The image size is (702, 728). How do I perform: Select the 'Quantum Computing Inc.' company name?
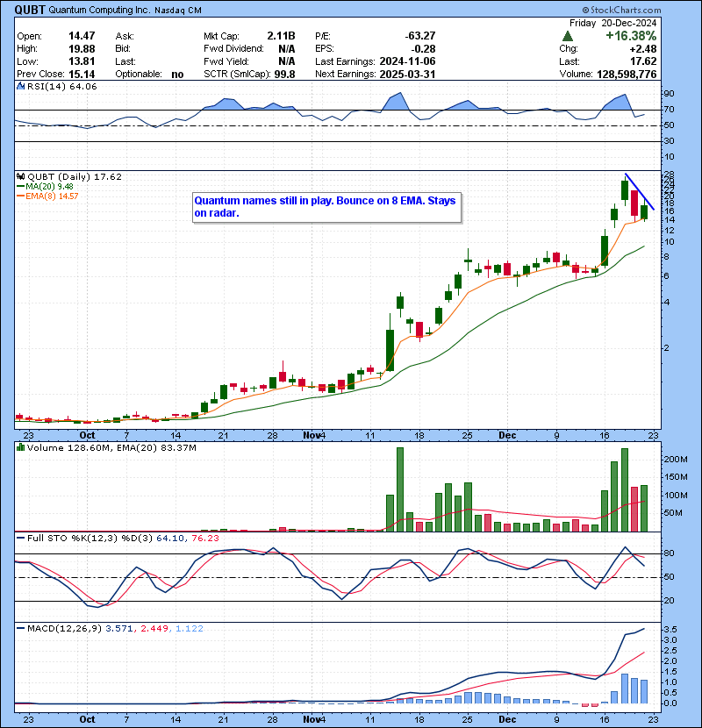tap(99, 11)
